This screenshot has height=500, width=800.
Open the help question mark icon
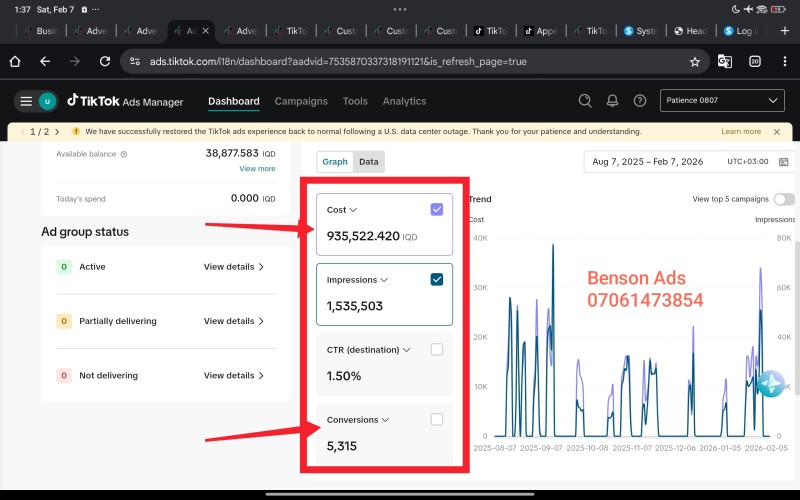click(640, 101)
